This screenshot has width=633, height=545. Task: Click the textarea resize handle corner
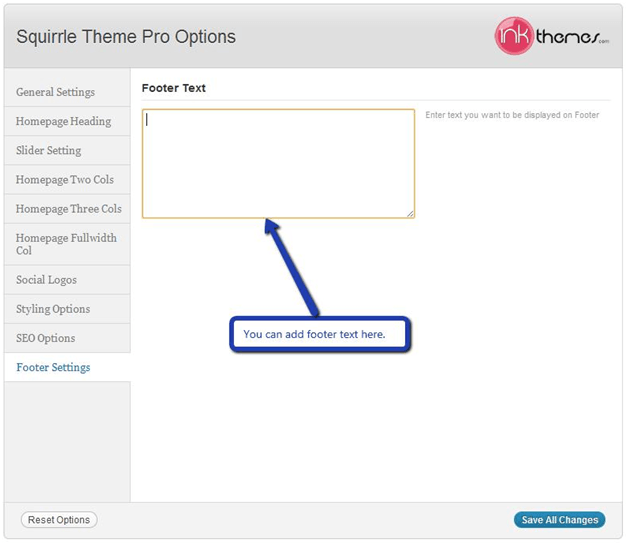[x=410, y=214]
